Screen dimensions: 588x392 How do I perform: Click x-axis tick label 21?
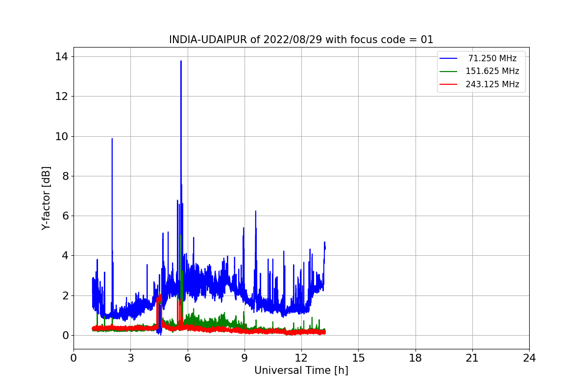pyautogui.click(x=472, y=358)
